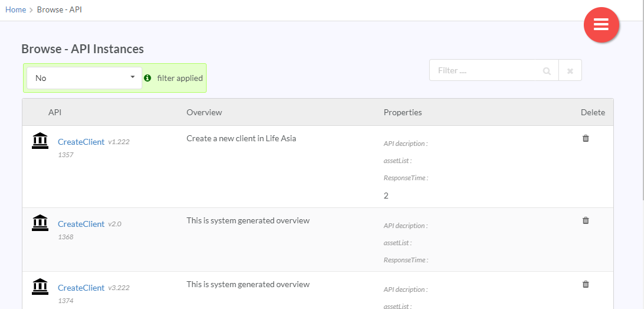644x309 pixels.
Task: Click the Overview column header
Action: coord(204,112)
